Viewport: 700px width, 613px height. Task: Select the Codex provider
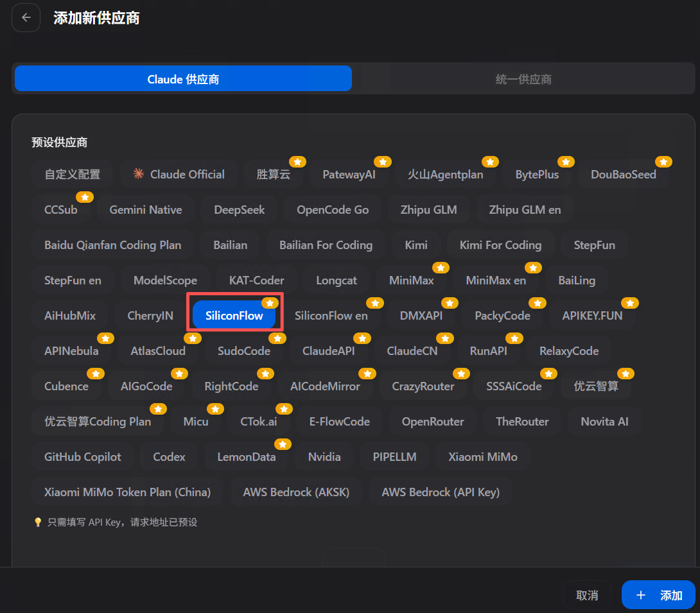(x=169, y=456)
